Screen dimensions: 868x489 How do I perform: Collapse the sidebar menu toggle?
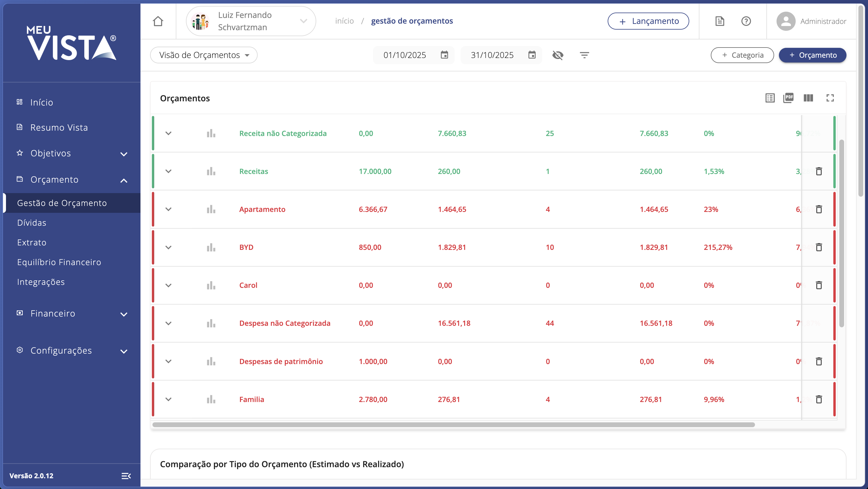pos(126,476)
